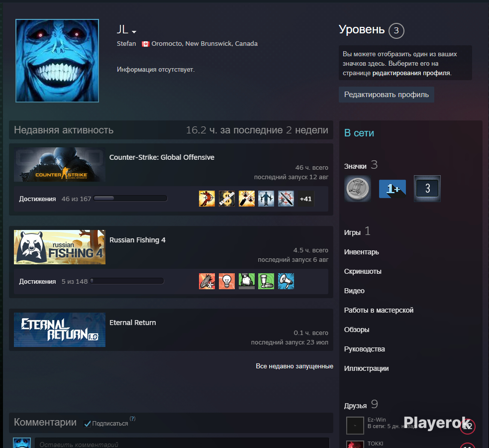Focus the Оставить комментарий input field
489x448 pixels.
pos(182,444)
